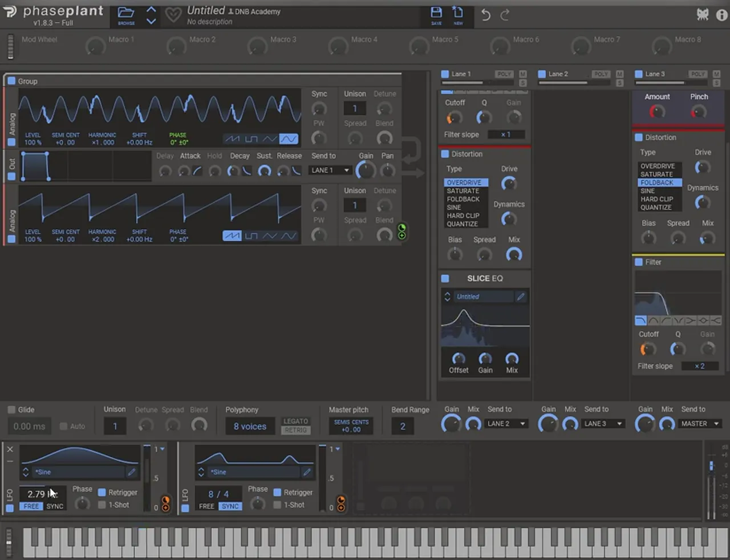Select low-pass filter shape icon in Lane 3
This screenshot has width=730, height=560.
point(640,320)
